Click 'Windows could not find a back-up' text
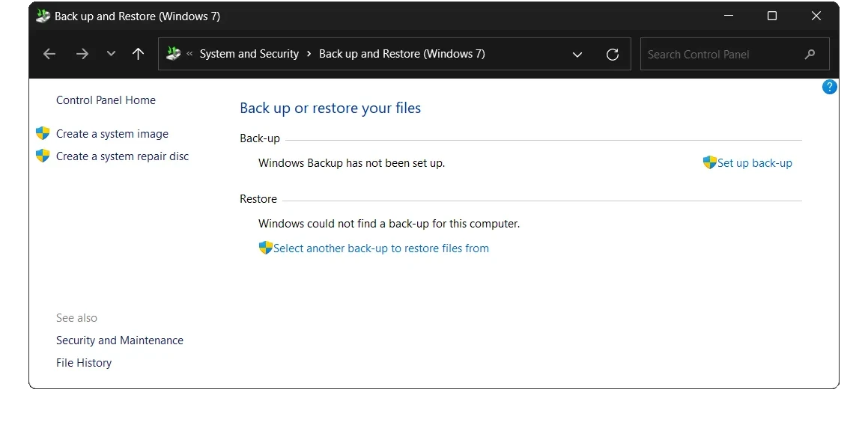The height and width of the screenshot is (446, 868). 389,224
